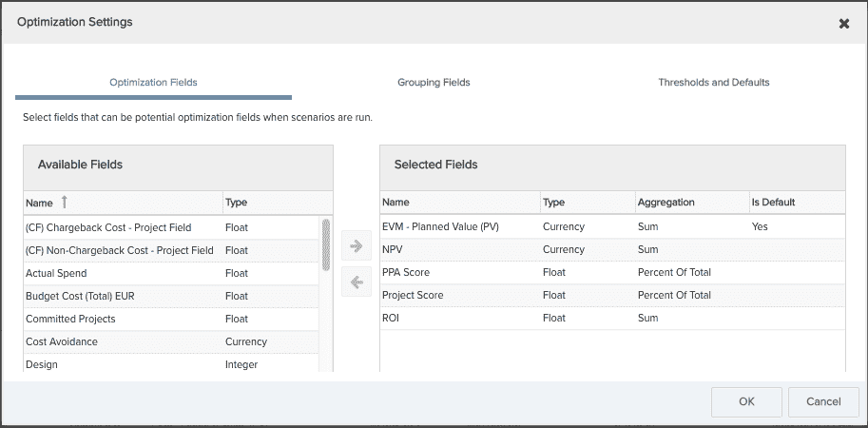Select the EVM - Planned Value (PV) row

point(613,227)
